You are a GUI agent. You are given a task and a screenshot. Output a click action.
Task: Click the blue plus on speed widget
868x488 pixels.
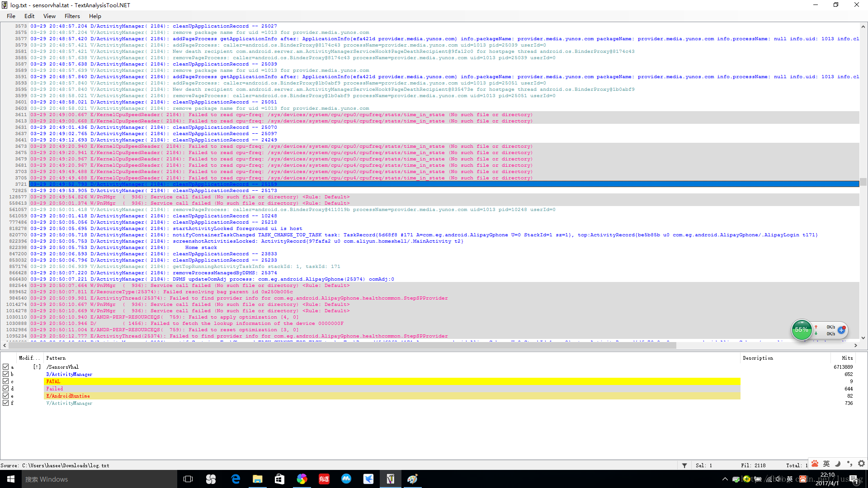(841, 330)
